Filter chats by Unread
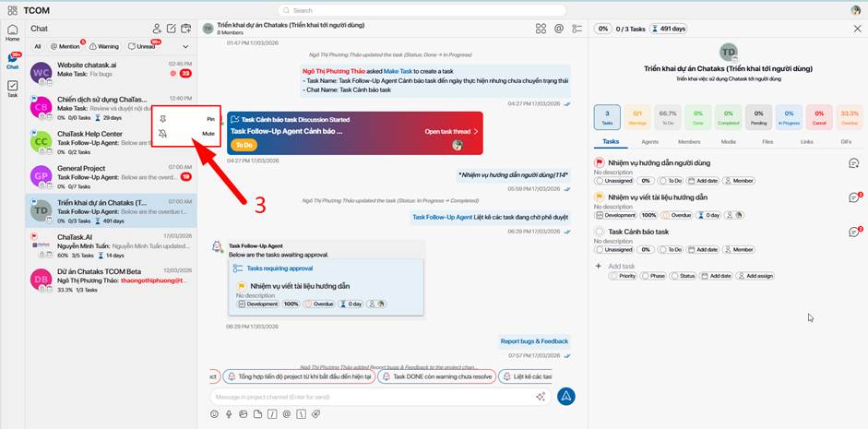This screenshot has width=868, height=429. pos(142,46)
